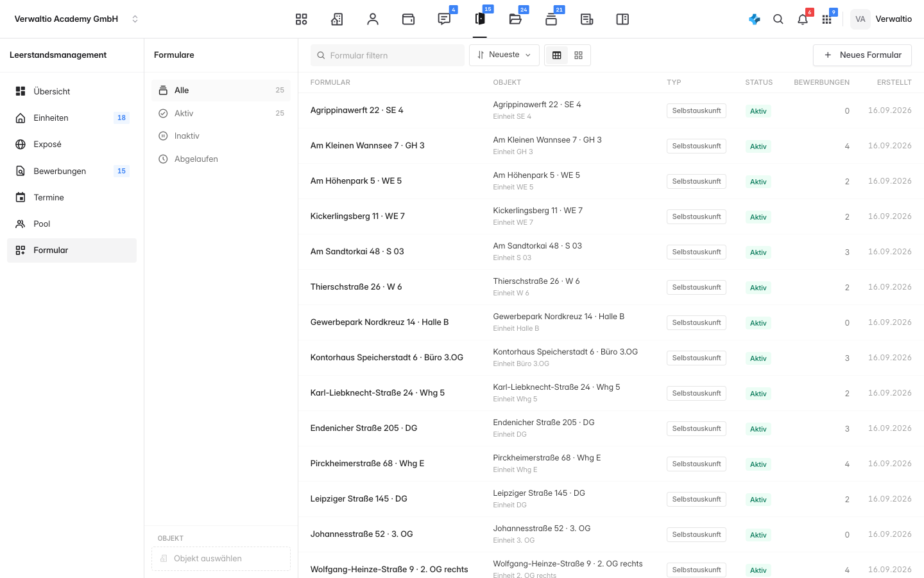This screenshot has width=924, height=578.
Task: Switch to table list view
Action: tap(557, 55)
